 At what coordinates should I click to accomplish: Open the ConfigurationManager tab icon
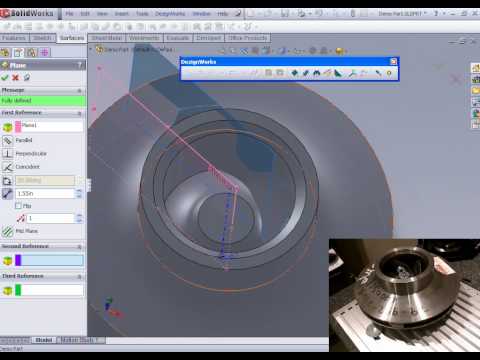(x=32, y=52)
